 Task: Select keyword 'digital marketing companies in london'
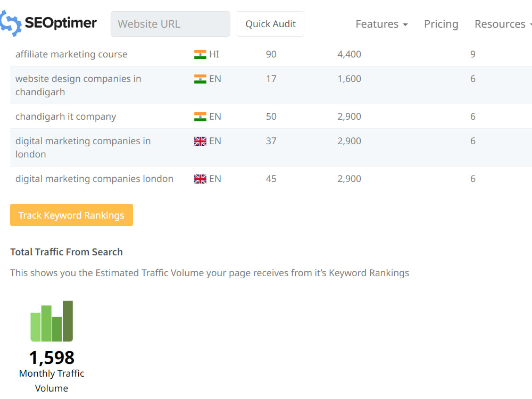pos(83,147)
